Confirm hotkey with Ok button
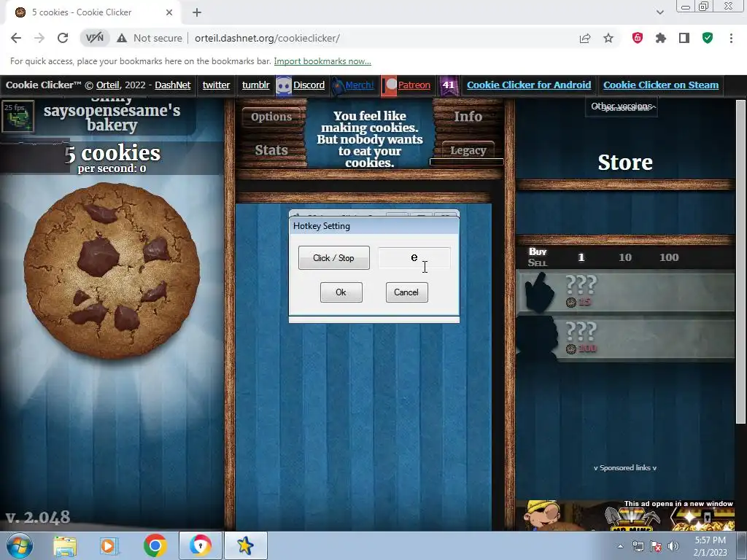 [x=341, y=292]
